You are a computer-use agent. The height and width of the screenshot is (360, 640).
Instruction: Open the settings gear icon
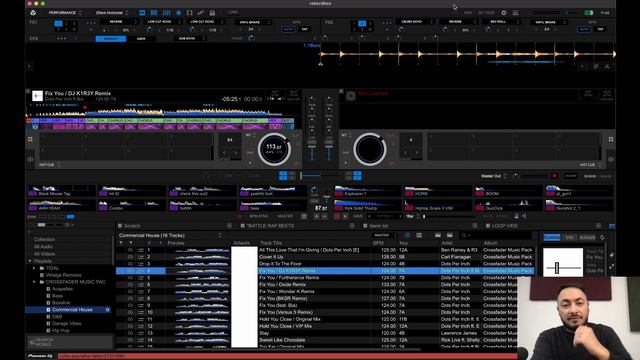504,13
